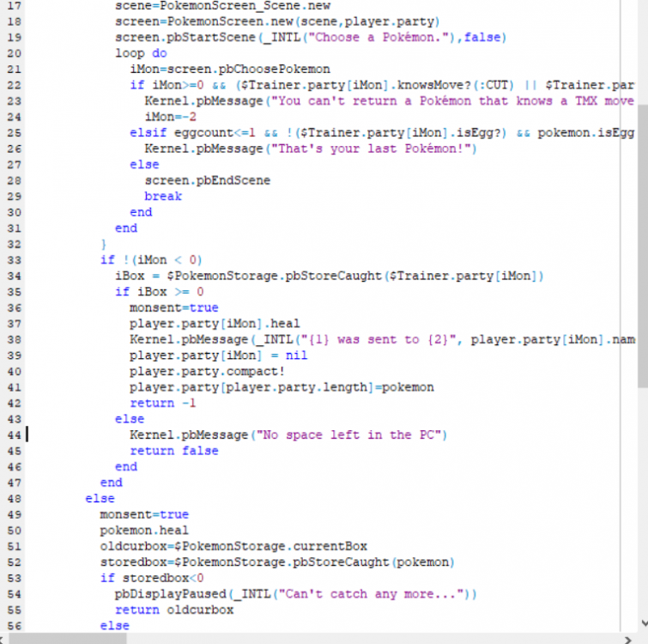648x644 pixels.
Task: Click "return -1" statement
Action: 163,404
